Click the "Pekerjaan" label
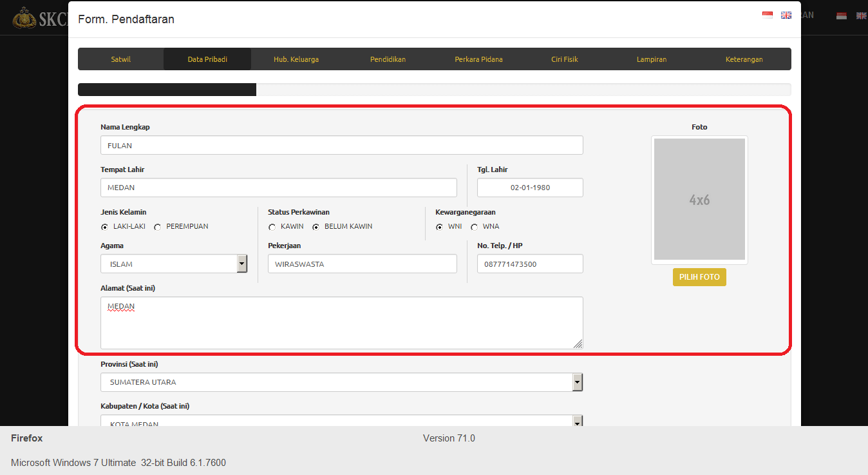Viewport: 868px width, 475px height. tap(285, 246)
